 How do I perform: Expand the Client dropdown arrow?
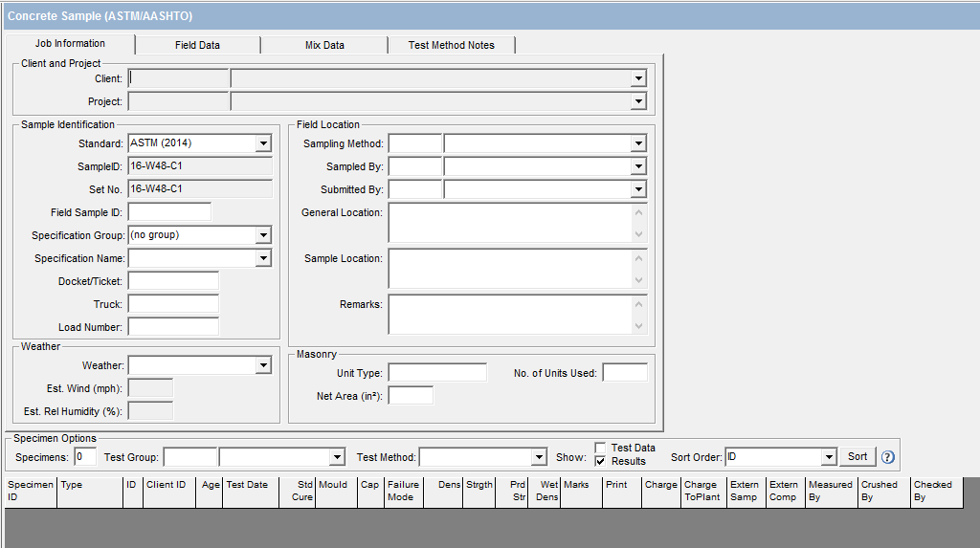(x=638, y=78)
